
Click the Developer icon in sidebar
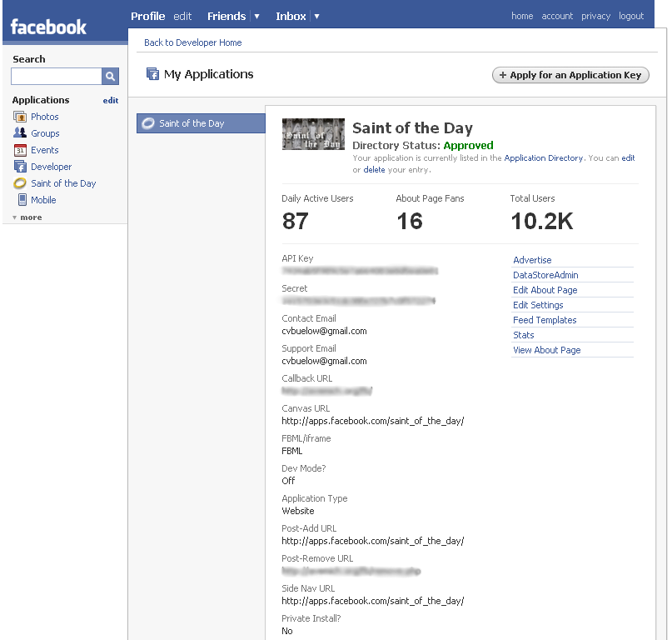coord(21,167)
